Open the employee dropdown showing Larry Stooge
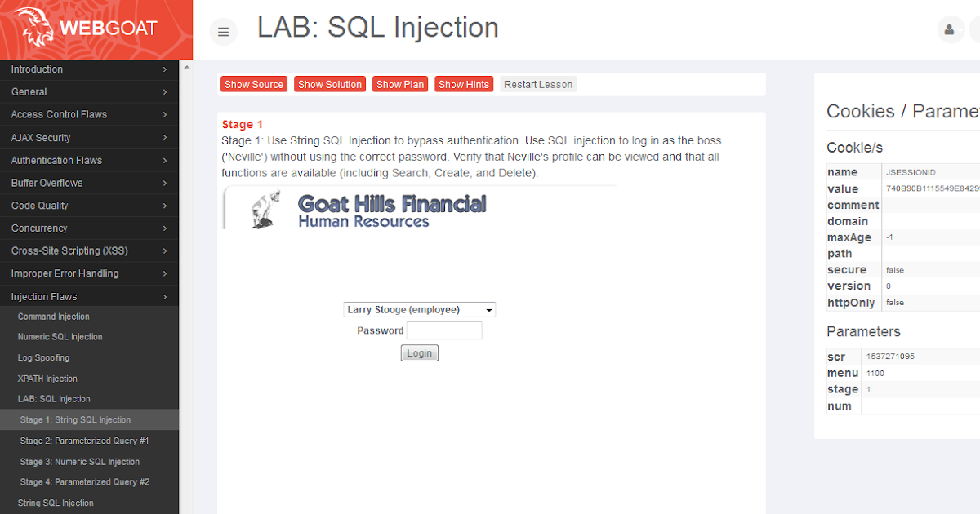 pyautogui.click(x=419, y=309)
